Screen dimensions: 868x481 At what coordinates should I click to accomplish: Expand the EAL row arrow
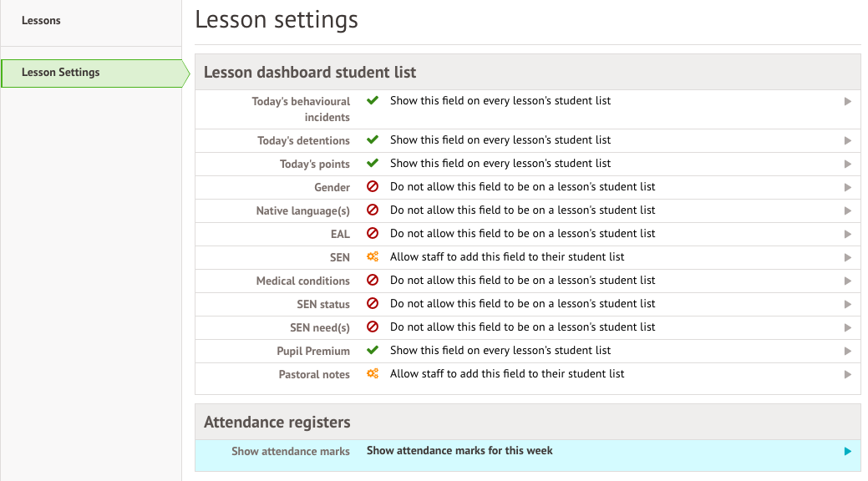point(847,234)
